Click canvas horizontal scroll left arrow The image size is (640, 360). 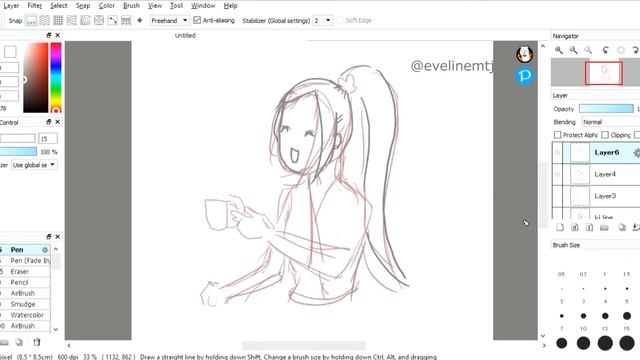69,345
